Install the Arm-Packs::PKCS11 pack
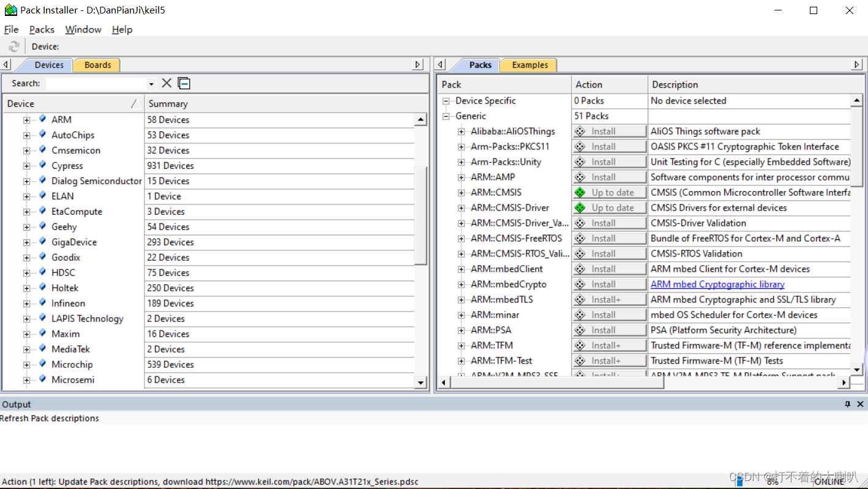The image size is (868, 489). (610, 146)
